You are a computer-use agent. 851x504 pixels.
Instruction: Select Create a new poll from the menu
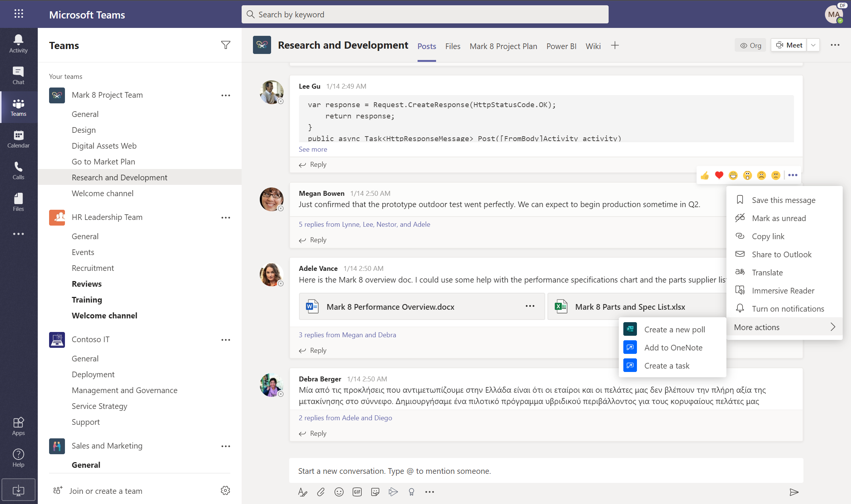tap(674, 329)
